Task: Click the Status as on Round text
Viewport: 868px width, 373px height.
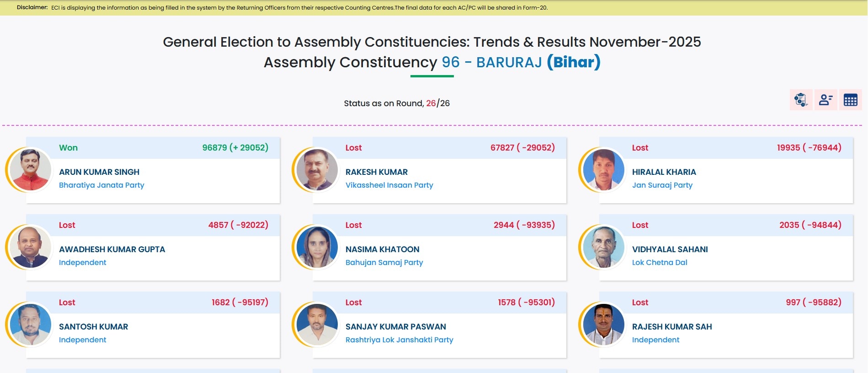Action: point(384,103)
